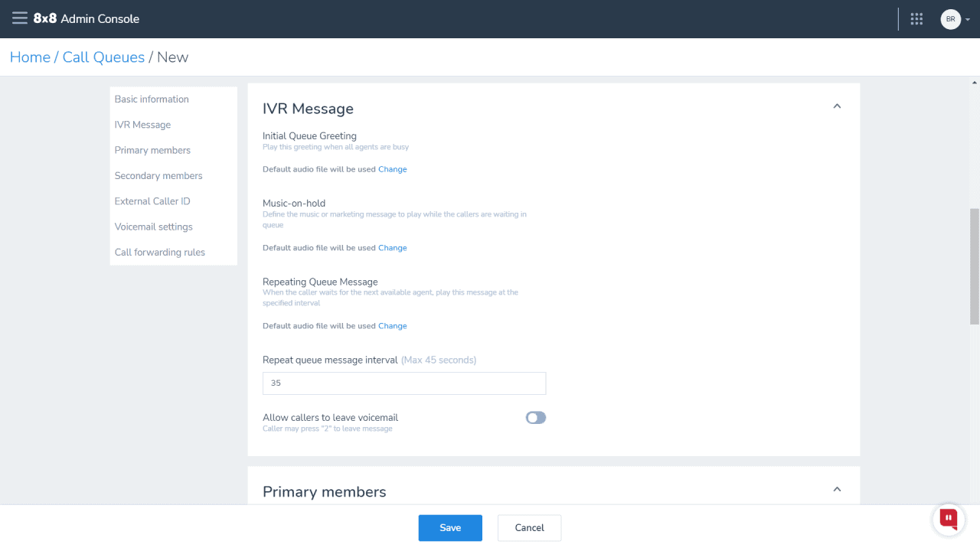Change the Repeating Queue Message audio
The height and width of the screenshot is (551, 980).
tap(392, 326)
